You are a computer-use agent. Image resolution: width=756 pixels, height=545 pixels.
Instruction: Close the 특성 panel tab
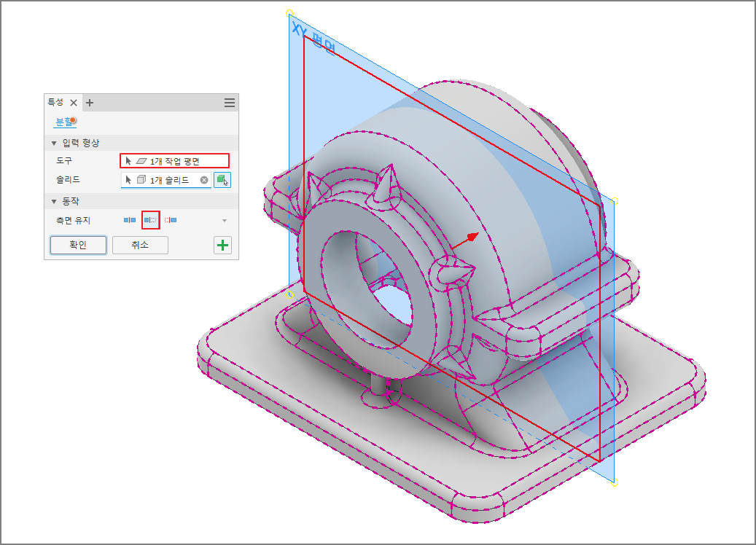pyautogui.click(x=74, y=103)
